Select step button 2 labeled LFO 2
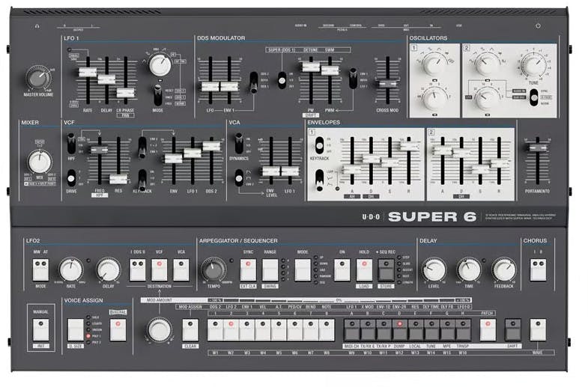Image resolution: width=588 pixels, height=387 pixels. tap(231, 329)
